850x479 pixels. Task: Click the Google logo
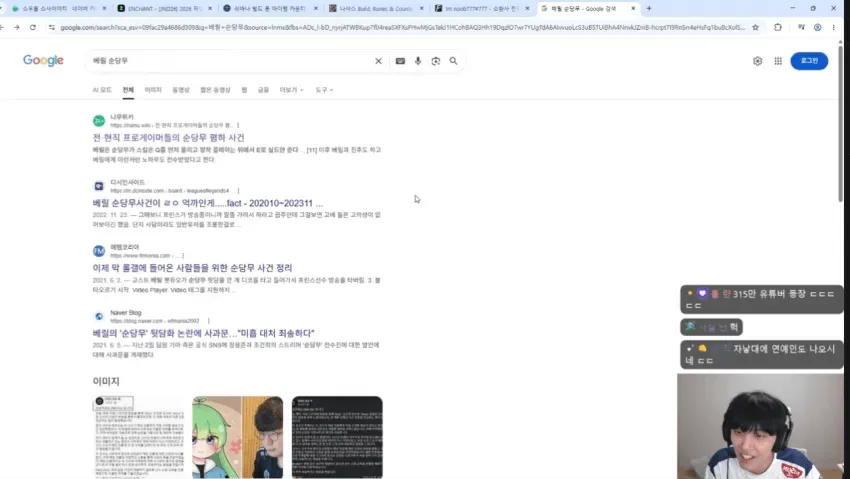pyautogui.click(x=43, y=61)
